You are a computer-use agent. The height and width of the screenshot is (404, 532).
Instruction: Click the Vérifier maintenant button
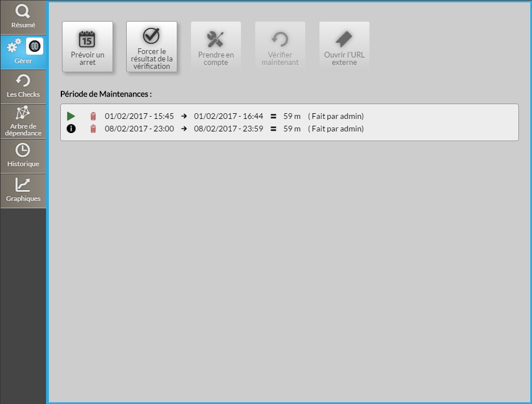[x=280, y=47]
